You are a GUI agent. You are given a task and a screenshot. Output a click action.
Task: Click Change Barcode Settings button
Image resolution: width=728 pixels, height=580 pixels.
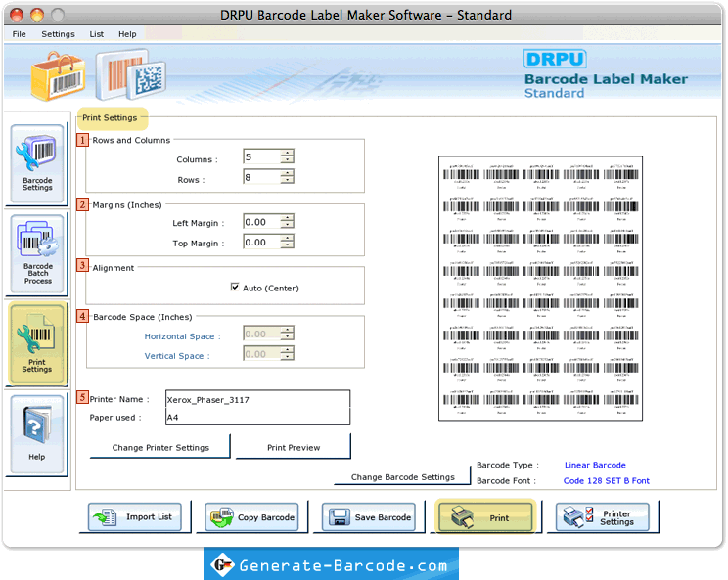pos(402,476)
